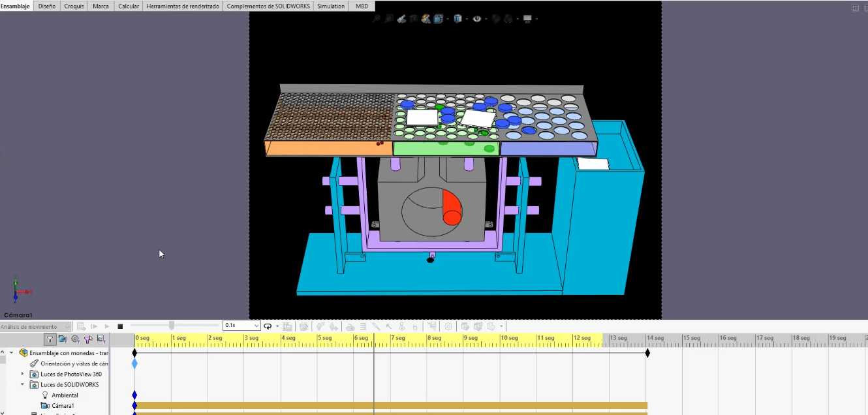
Task: Click the Zoom to Fit magnifier icon
Action: (377, 19)
